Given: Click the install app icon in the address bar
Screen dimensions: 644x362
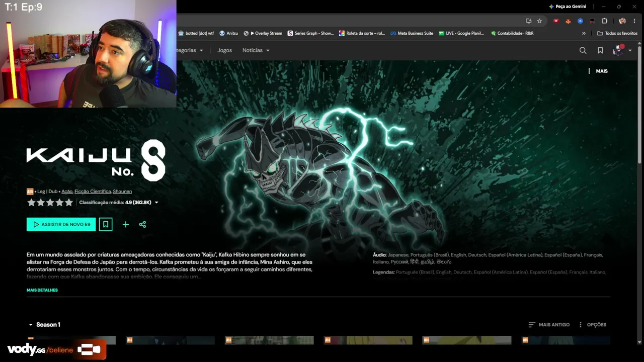Looking at the screenshot, I should click(x=528, y=21).
